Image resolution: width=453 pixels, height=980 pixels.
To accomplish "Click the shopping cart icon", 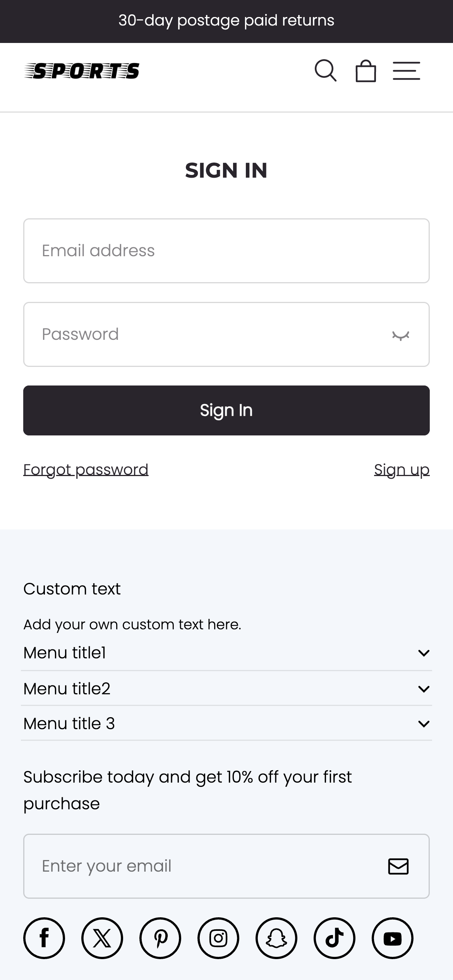I will (x=366, y=71).
